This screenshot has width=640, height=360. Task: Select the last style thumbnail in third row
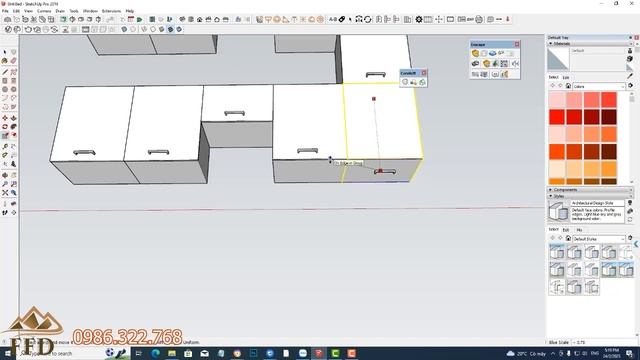pos(591,287)
